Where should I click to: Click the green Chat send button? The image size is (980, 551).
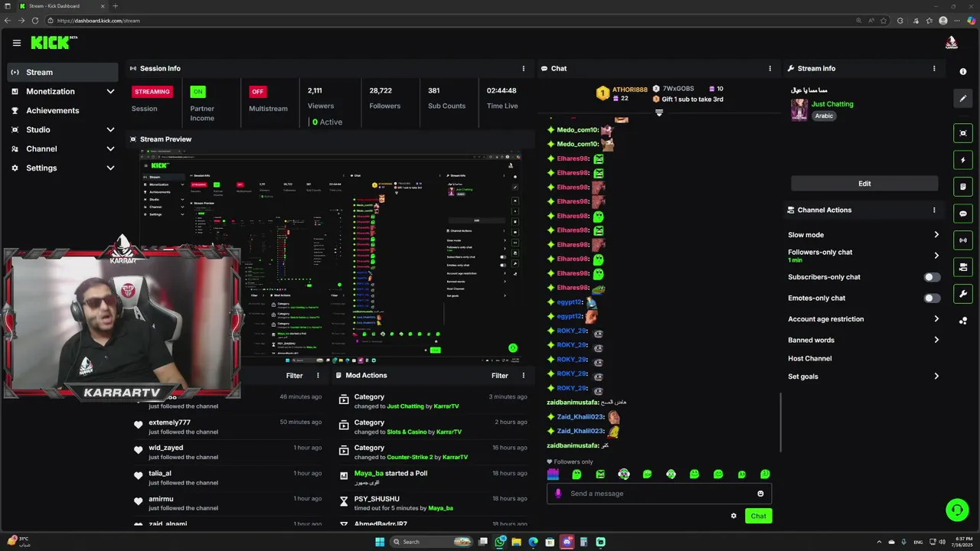[758, 516]
